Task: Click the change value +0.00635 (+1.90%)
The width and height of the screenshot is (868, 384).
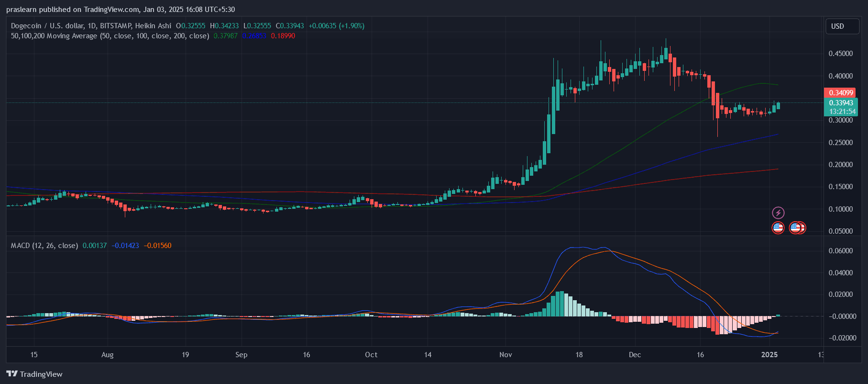Action: tap(337, 26)
